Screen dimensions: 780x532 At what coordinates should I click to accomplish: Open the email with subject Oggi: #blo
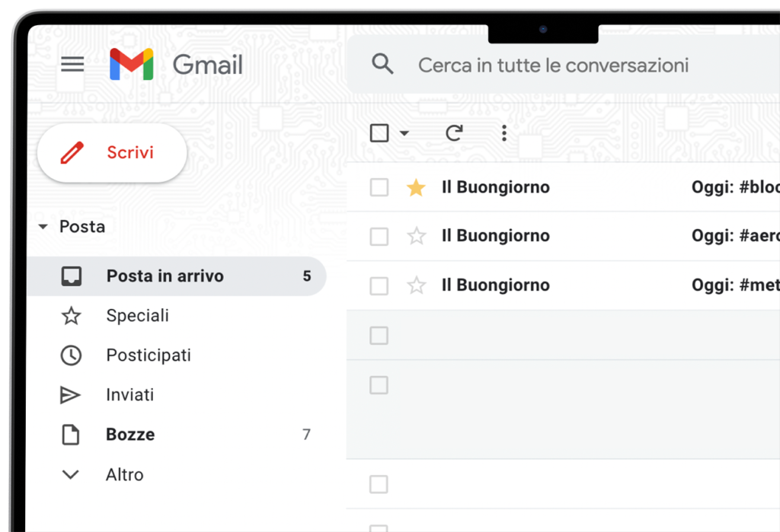735,187
